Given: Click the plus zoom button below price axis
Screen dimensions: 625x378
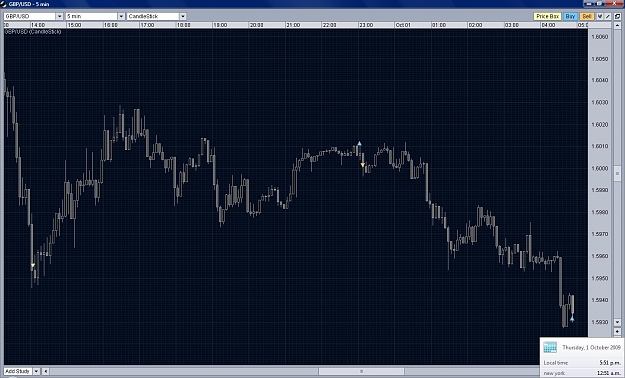Looking at the screenshot, I should click(617, 331).
